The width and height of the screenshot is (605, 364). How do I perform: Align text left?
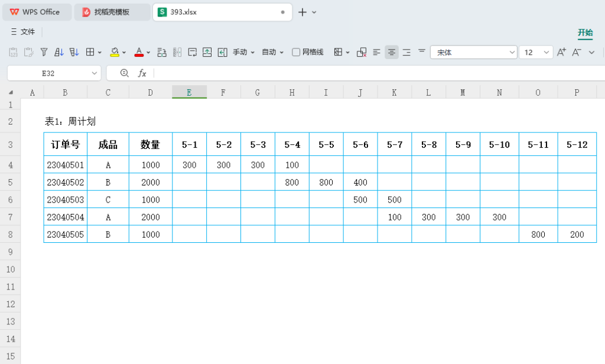click(376, 52)
